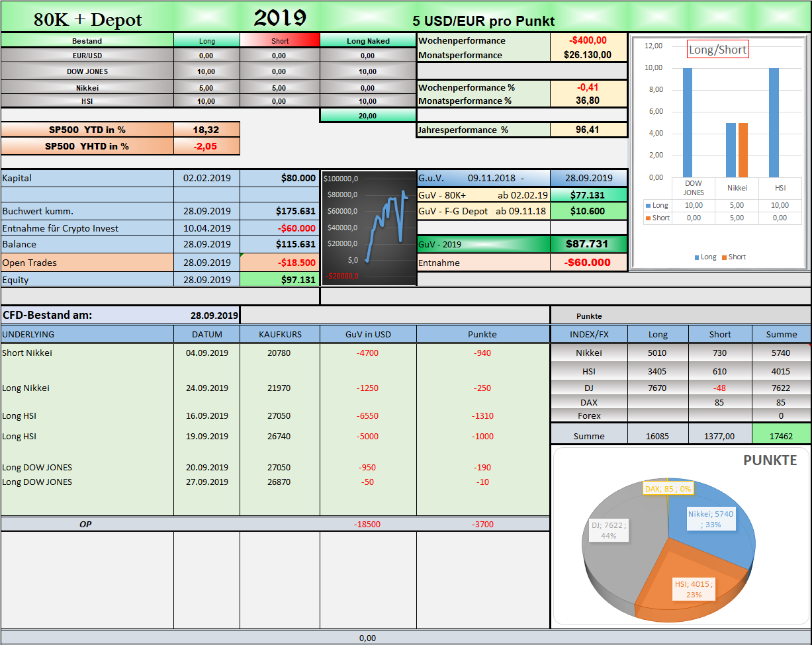The width and height of the screenshot is (812, 645).
Task: Click the "36,80" Monatsperformance % cell
Action: coord(588,101)
